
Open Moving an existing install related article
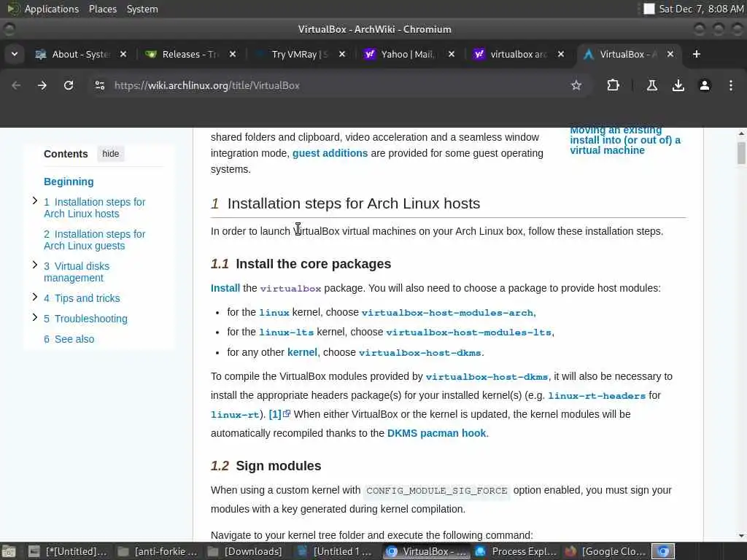point(625,140)
